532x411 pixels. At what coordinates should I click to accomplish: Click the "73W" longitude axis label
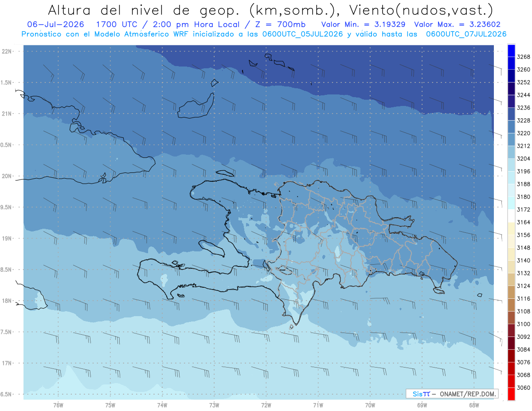coord(214,405)
